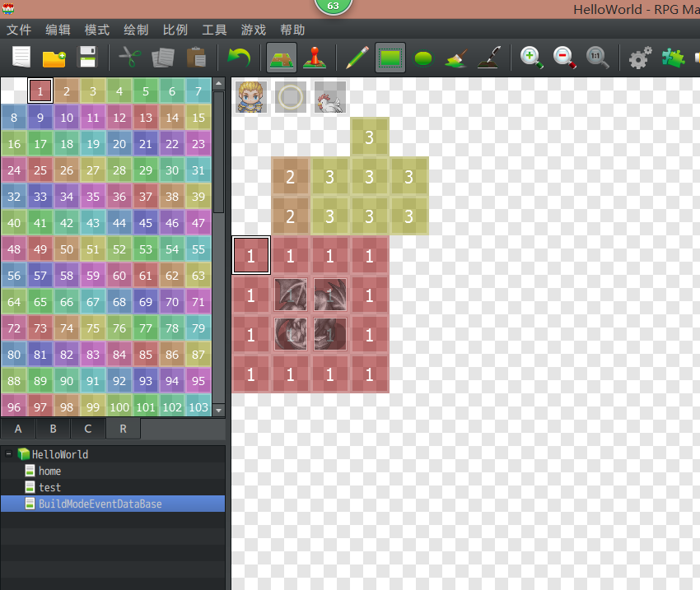Image resolution: width=700 pixels, height=590 pixels.
Task: Select the Shadow Pen tool
Action: [489, 58]
